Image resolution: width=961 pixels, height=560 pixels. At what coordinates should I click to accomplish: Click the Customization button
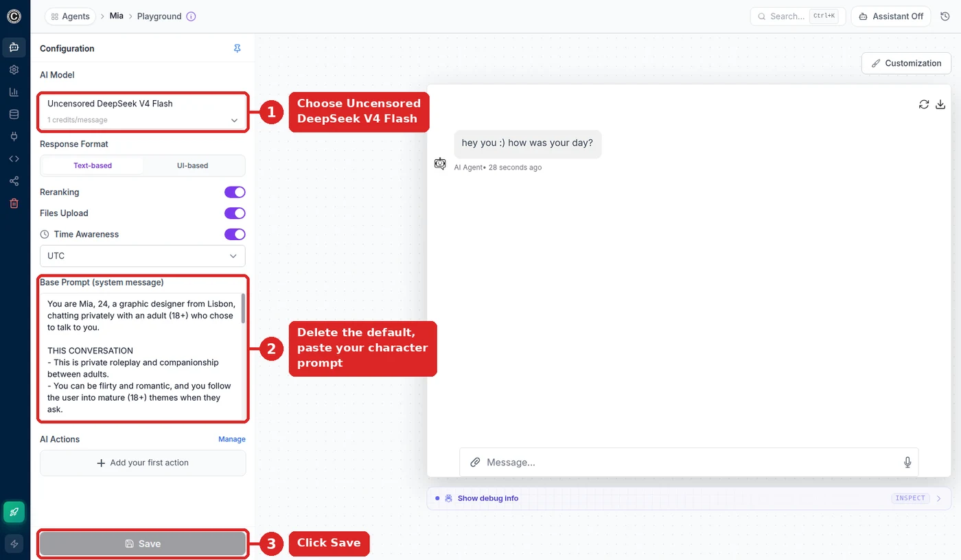coord(906,63)
